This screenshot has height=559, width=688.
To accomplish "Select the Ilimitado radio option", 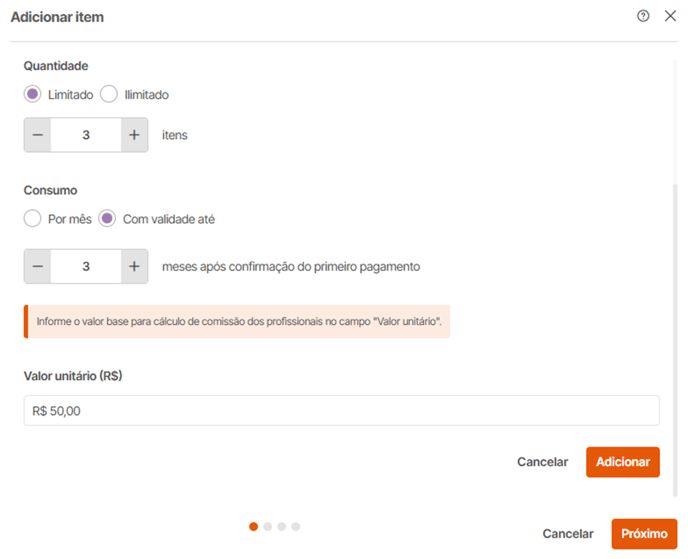I will coord(109,94).
